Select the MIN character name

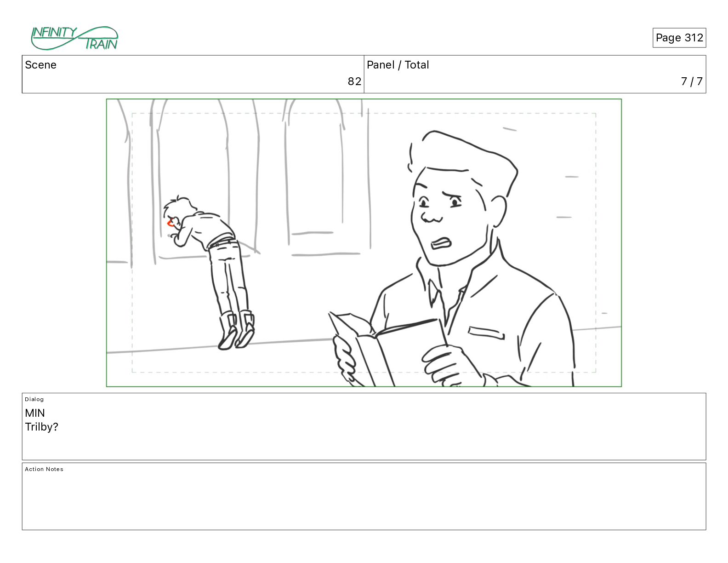pos(35,413)
